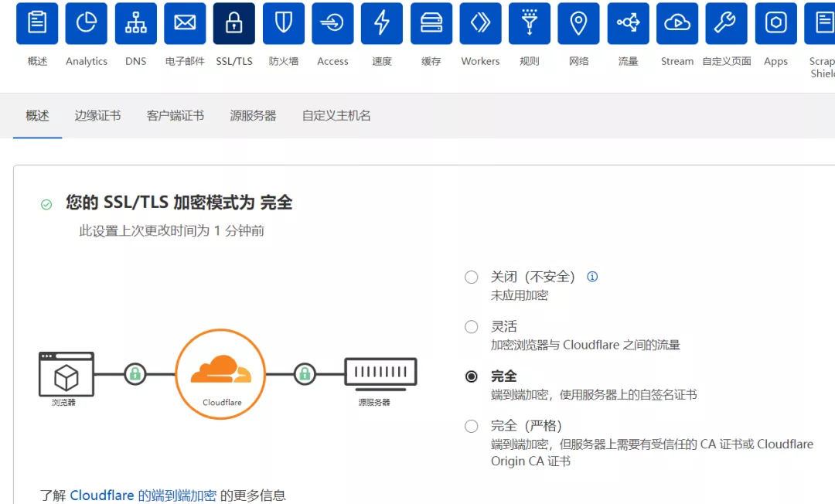Select the 完全 full radio option

pyautogui.click(x=472, y=376)
